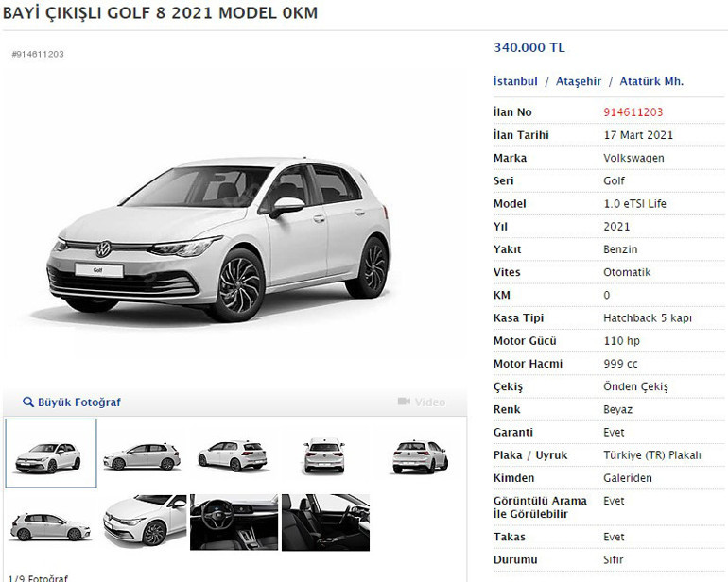
Task: Click the red listing number 914611203
Action: (633, 111)
